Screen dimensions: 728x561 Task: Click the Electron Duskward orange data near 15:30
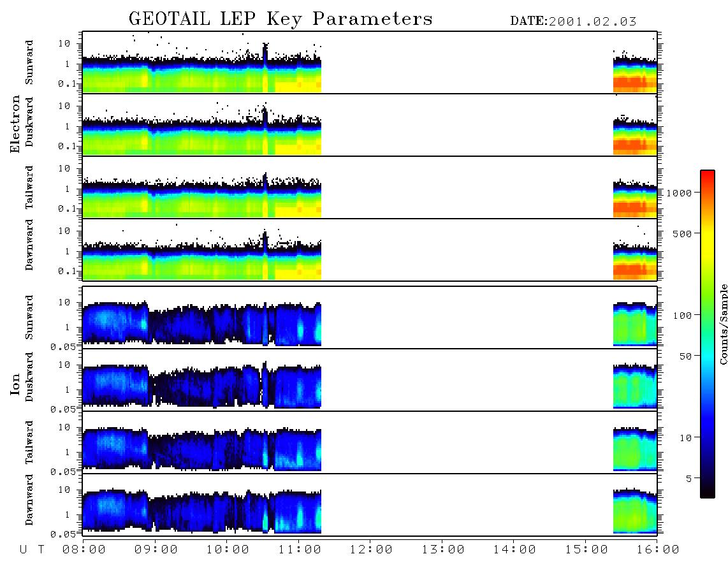[x=635, y=146]
